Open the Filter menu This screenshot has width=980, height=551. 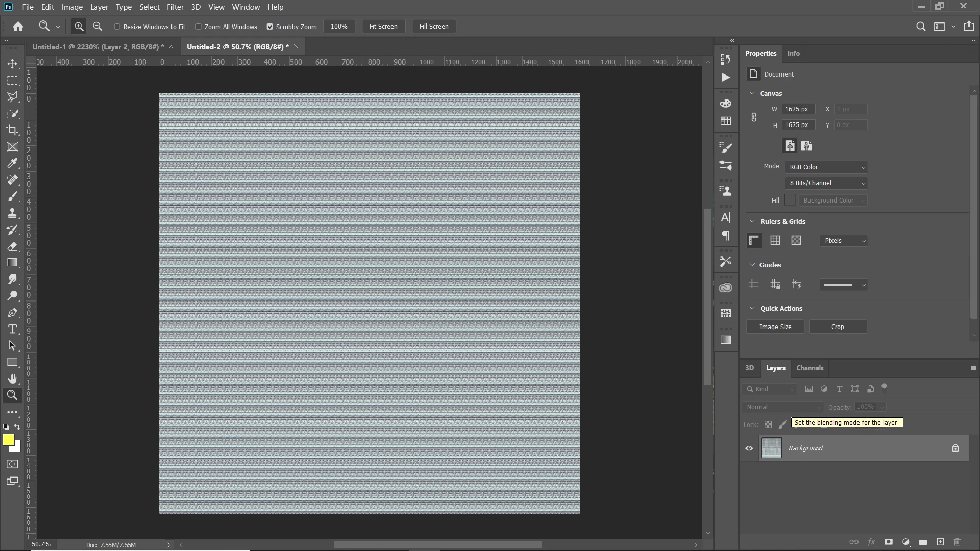(175, 7)
